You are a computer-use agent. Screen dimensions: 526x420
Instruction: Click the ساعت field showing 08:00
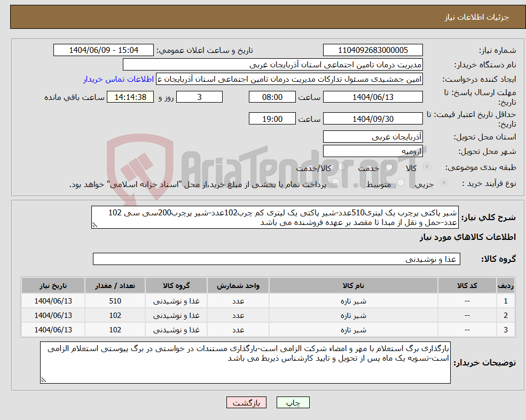coord(272,97)
